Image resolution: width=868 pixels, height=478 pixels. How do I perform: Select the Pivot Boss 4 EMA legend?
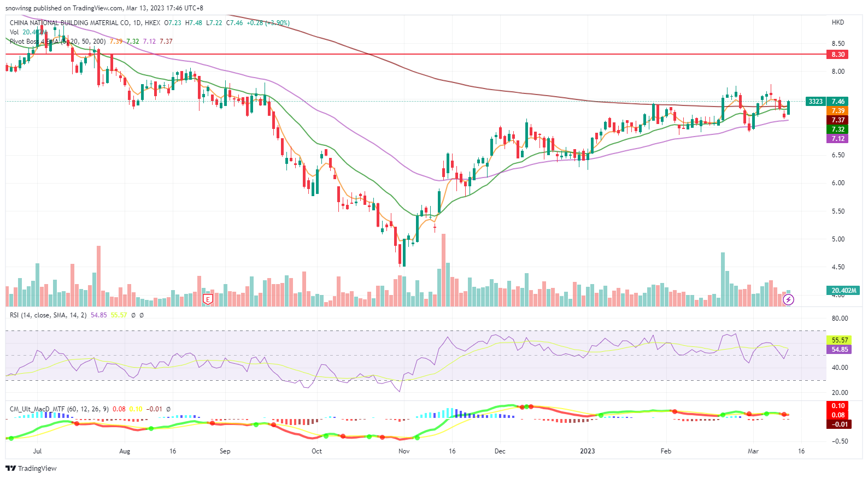[x=57, y=42]
